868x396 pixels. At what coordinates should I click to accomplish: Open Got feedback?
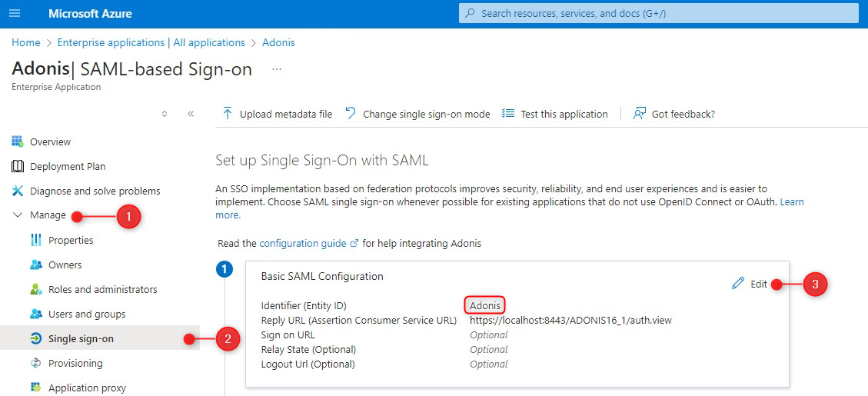click(x=683, y=114)
